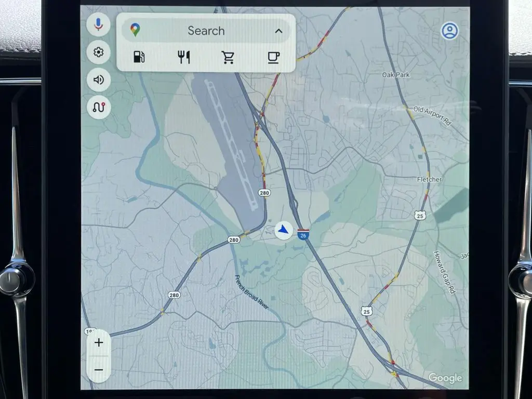Tap the microphone voice search icon
The height and width of the screenshot is (399, 532).
pyautogui.click(x=98, y=25)
